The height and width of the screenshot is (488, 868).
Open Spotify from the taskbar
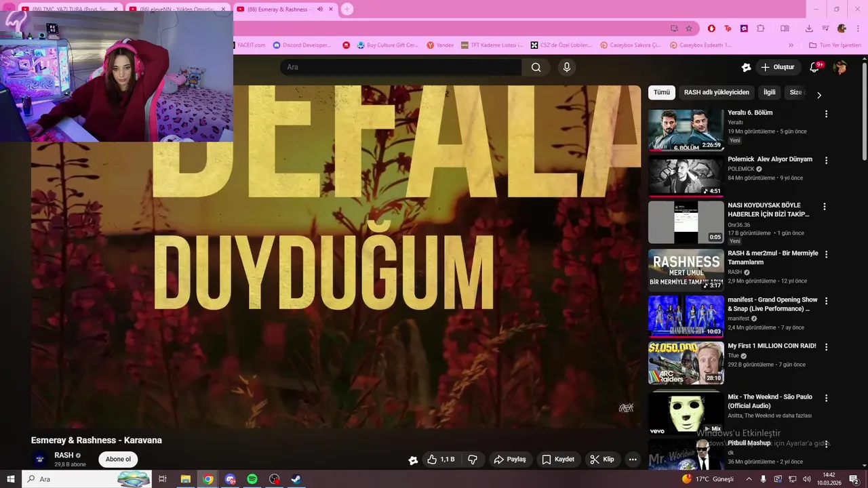coord(252,479)
